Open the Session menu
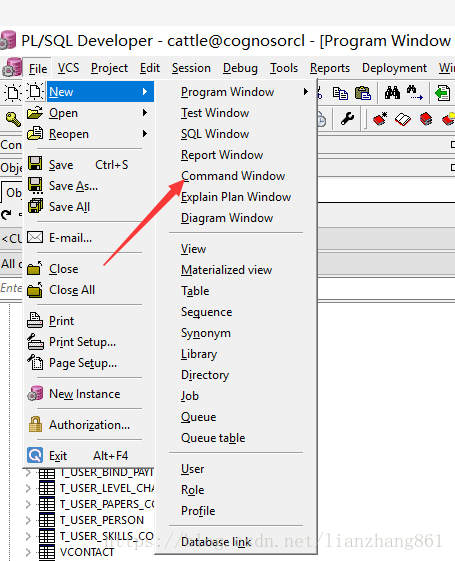 tap(191, 68)
